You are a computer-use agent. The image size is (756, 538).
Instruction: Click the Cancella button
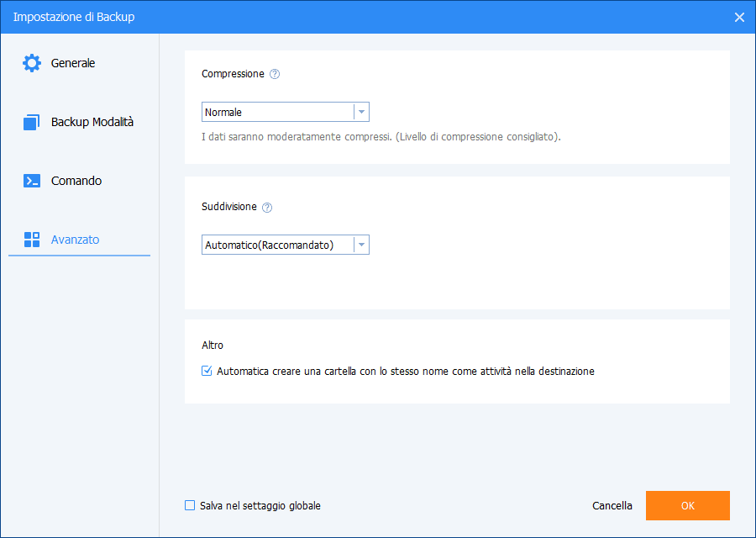click(612, 506)
